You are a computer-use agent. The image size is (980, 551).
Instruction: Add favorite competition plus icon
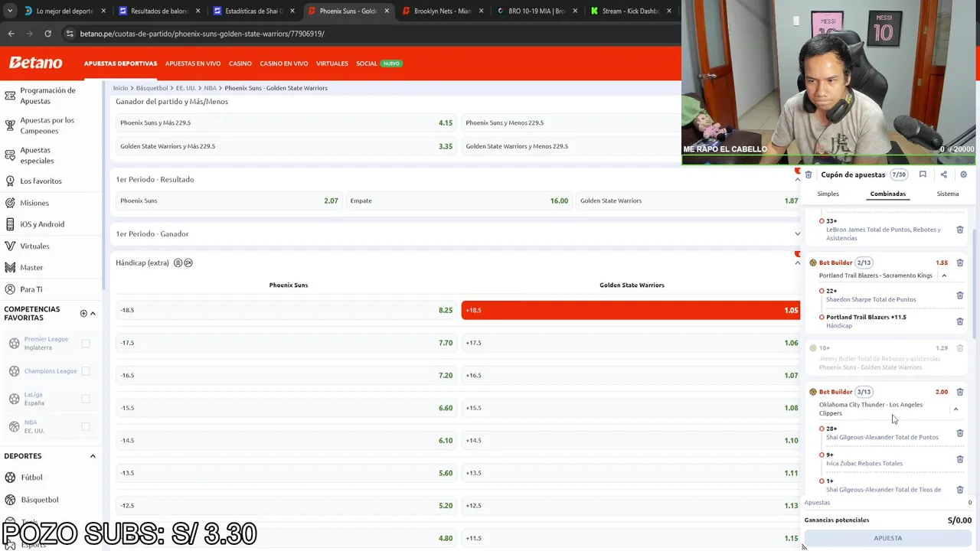click(x=83, y=313)
